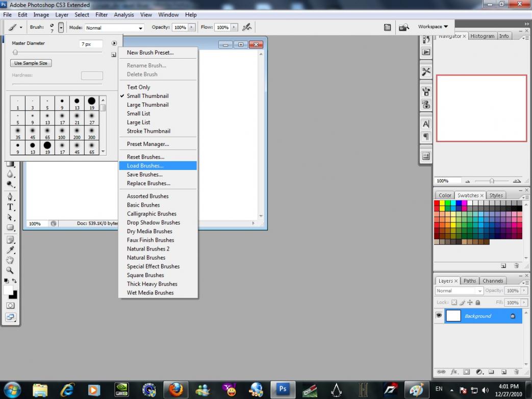Select the Dodge tool in the toolbox
The height and width of the screenshot is (399, 532).
click(x=10, y=184)
